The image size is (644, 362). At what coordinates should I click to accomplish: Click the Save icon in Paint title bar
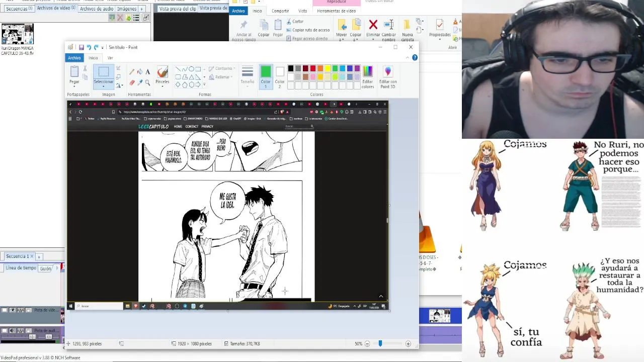pyautogui.click(x=81, y=47)
